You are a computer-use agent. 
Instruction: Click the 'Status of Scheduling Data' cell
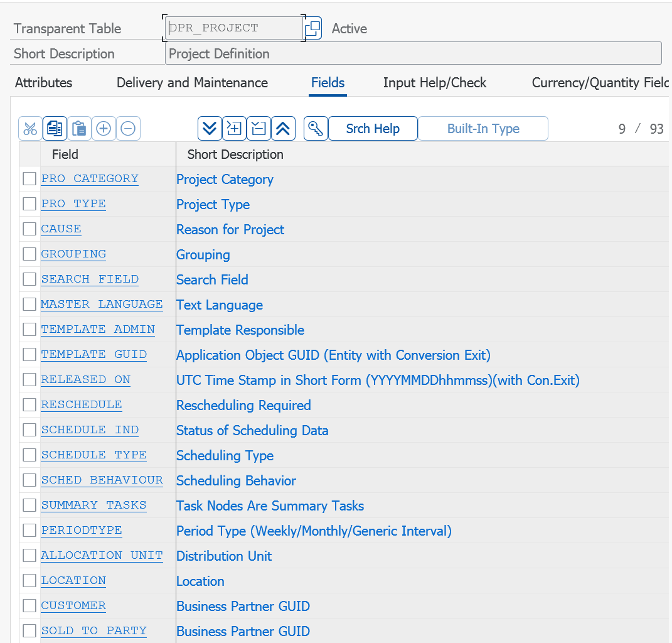(x=252, y=430)
